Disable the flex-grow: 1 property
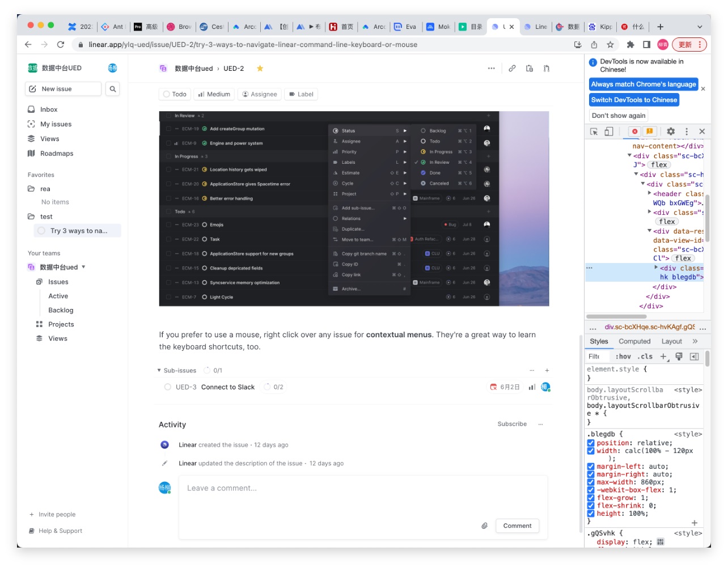728x568 pixels. click(x=591, y=498)
